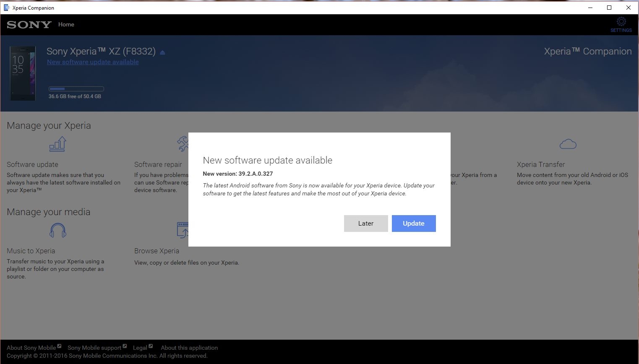Click the Sony logo

(x=29, y=25)
